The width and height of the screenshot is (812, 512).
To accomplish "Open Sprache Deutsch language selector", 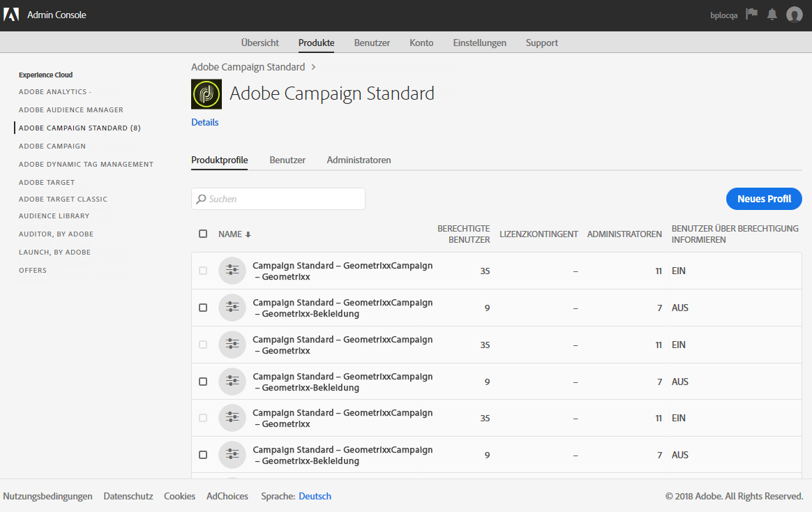I will click(315, 496).
